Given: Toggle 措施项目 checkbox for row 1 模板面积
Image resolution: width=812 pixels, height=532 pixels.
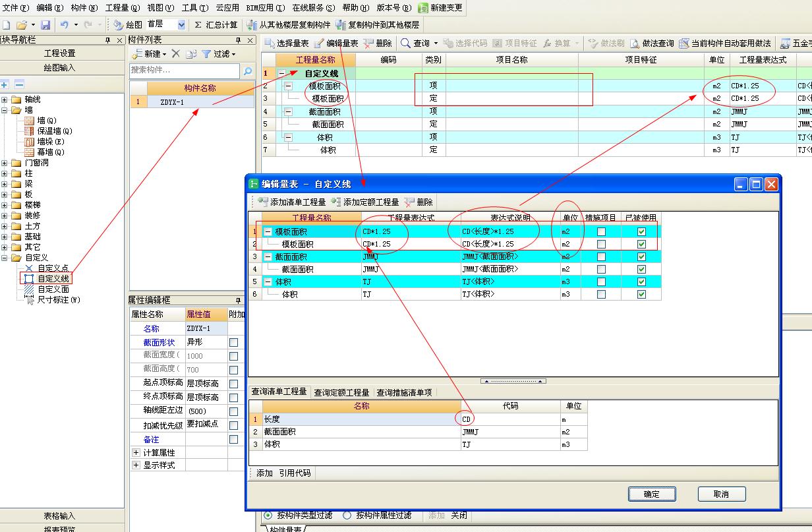Looking at the screenshot, I should pyautogui.click(x=601, y=232).
